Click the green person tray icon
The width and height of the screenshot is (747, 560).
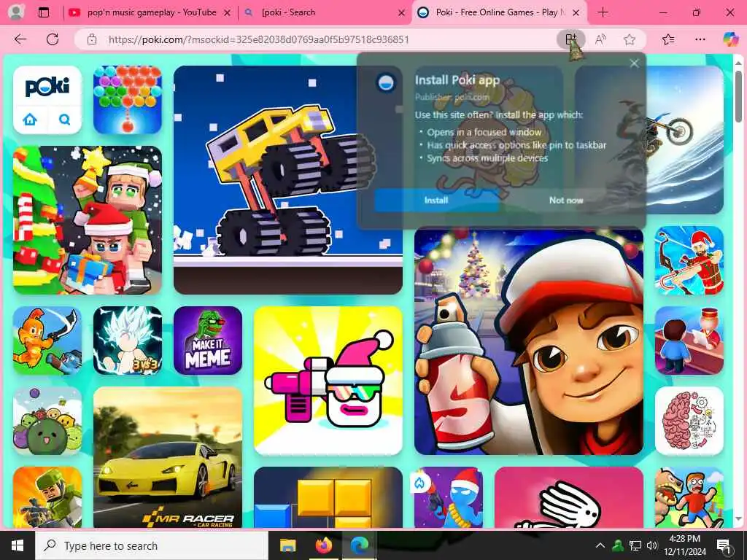pos(618,545)
